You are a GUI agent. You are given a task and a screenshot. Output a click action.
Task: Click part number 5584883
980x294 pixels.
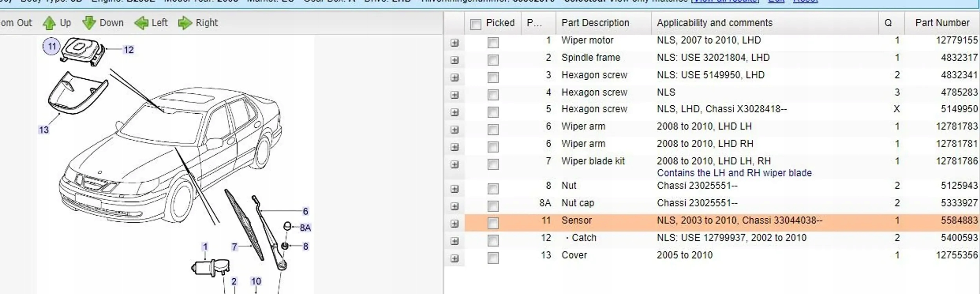click(x=959, y=220)
